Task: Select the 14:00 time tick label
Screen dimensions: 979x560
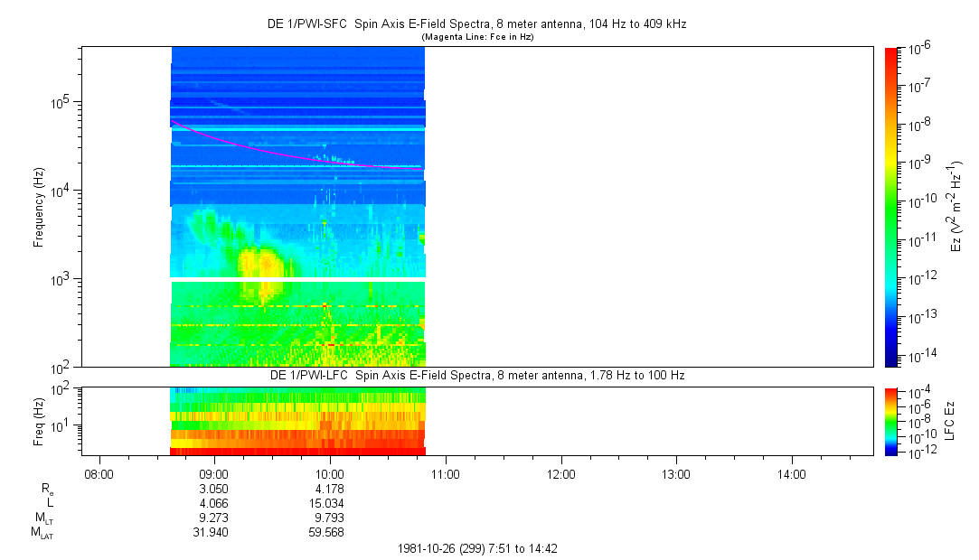Action: coord(792,473)
